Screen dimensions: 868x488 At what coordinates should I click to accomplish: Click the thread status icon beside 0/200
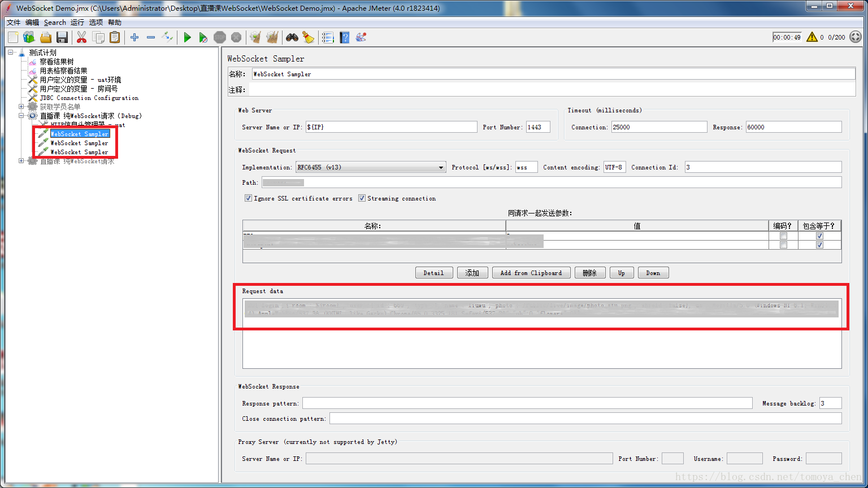pyautogui.click(x=856, y=37)
